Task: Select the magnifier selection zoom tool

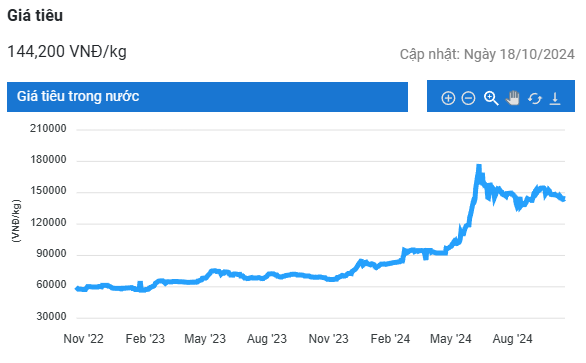Action: tap(491, 98)
